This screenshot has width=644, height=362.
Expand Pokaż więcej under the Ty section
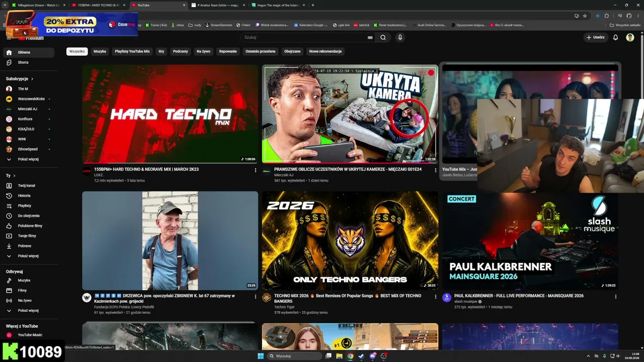(29, 256)
